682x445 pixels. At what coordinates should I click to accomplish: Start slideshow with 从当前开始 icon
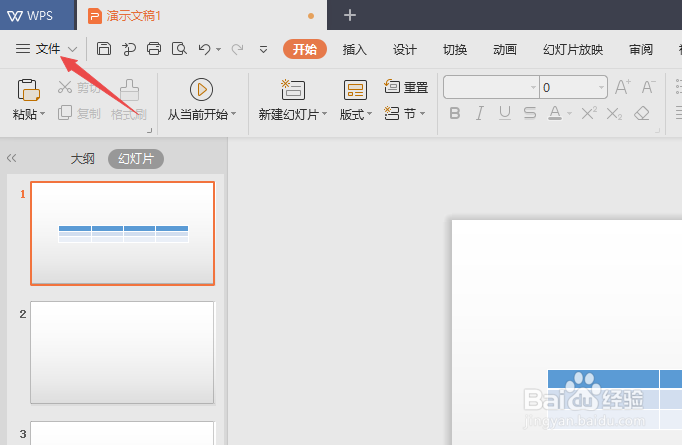[201, 90]
